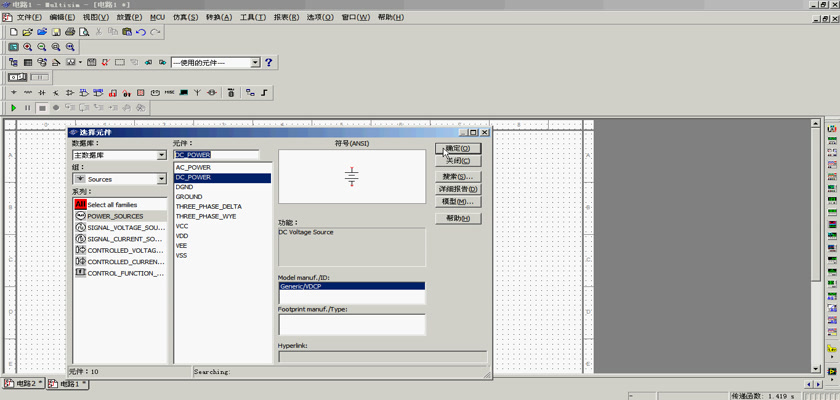Show the design toolbox icon
The image size is (840, 400).
point(13,63)
